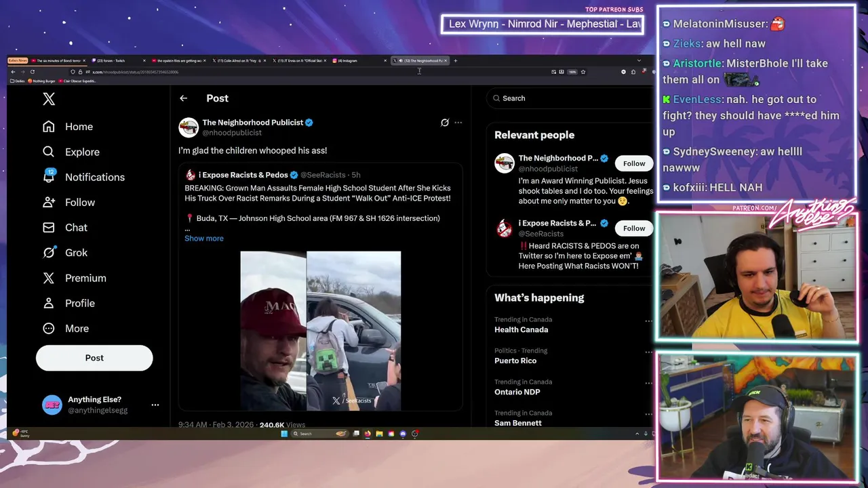
Task: Open the weather widget on taskbar
Action: (x=20, y=434)
